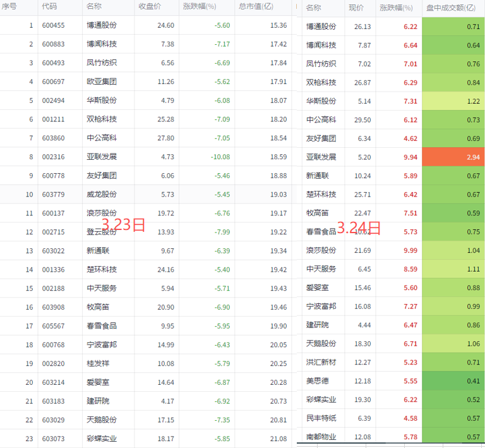Select the 序号 column header

click(10, 6)
